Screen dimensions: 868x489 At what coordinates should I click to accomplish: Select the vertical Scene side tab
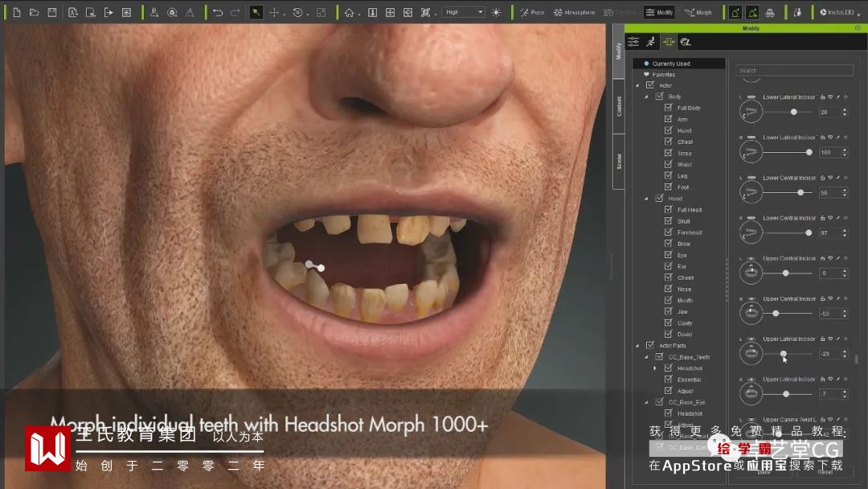pos(619,161)
